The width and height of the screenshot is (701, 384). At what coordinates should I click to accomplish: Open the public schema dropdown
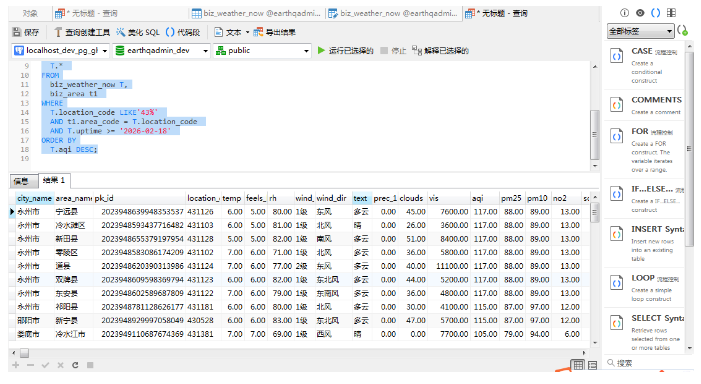click(x=262, y=51)
